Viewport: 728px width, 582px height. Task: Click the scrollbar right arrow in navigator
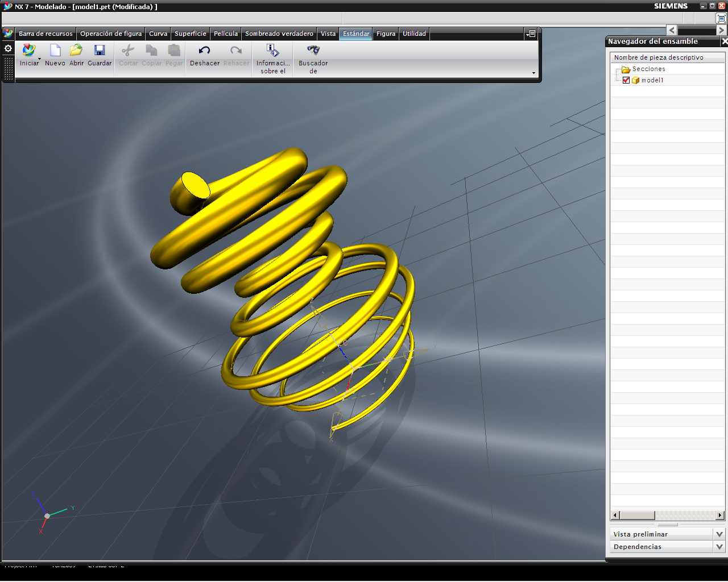point(720,516)
